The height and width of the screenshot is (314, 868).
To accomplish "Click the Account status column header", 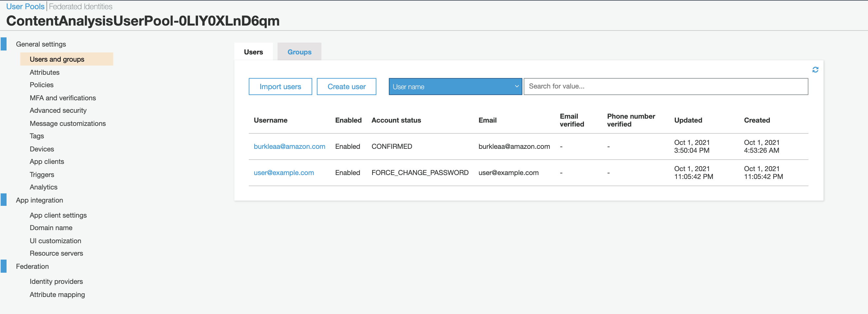I will (396, 120).
